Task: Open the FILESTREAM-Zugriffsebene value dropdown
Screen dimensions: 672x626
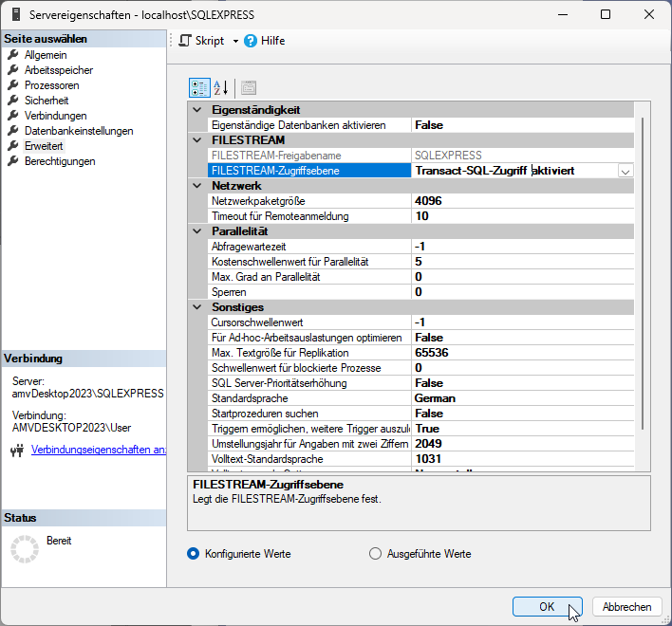Action: click(625, 171)
